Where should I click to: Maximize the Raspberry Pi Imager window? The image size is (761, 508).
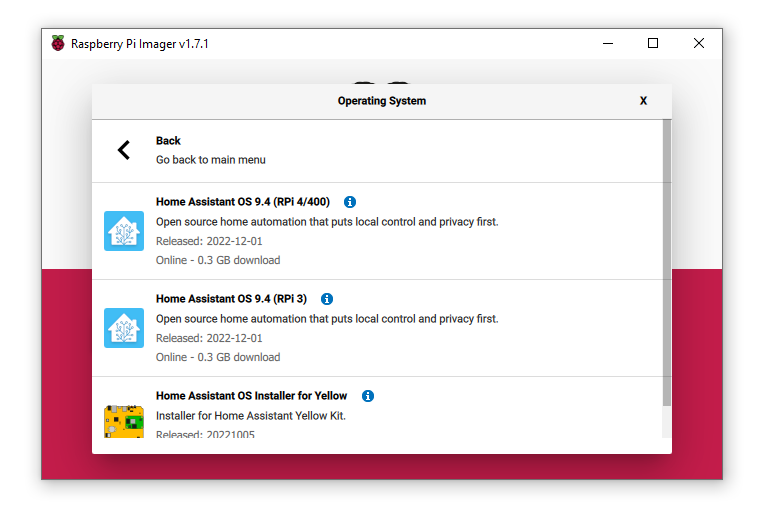tap(653, 43)
